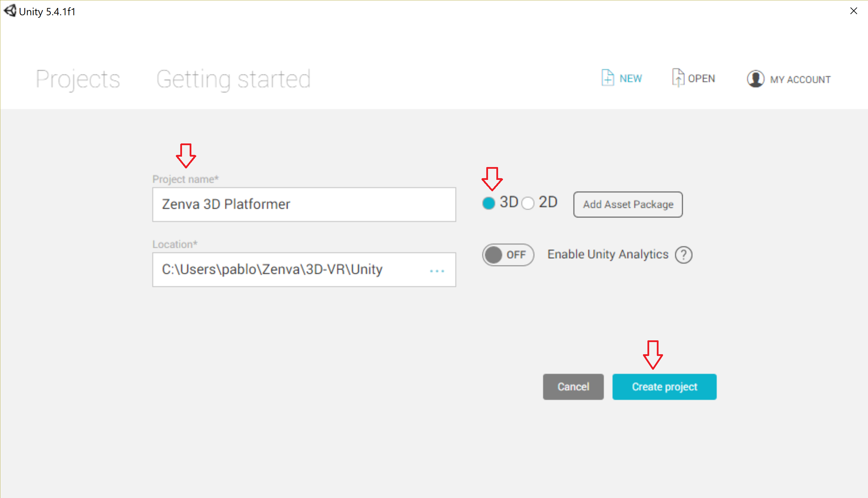Screen dimensions: 868x498
Task: Browse location with the three dots button
Action: (437, 271)
